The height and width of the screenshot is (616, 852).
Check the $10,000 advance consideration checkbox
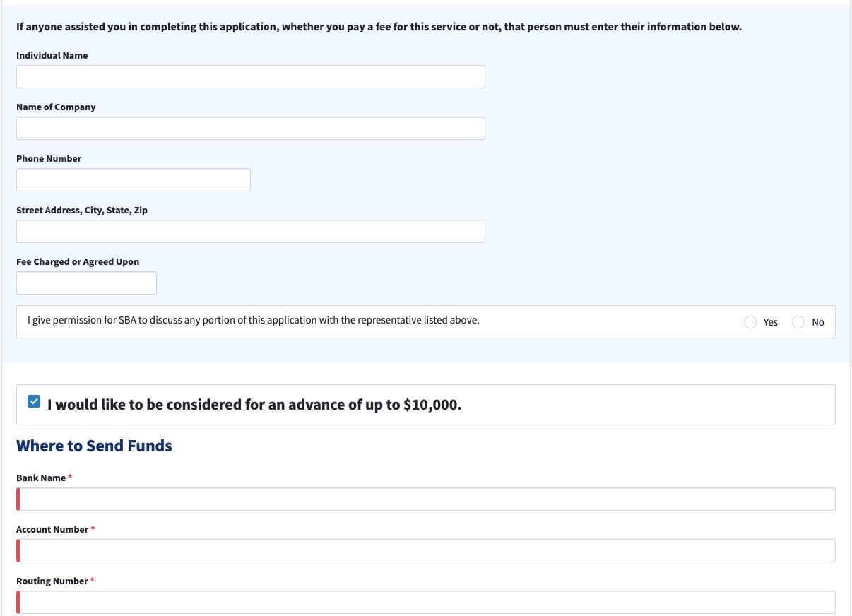(34, 401)
